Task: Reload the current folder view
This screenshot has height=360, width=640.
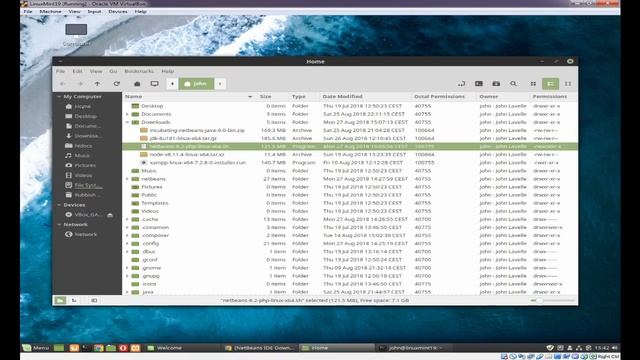Action: (117, 84)
